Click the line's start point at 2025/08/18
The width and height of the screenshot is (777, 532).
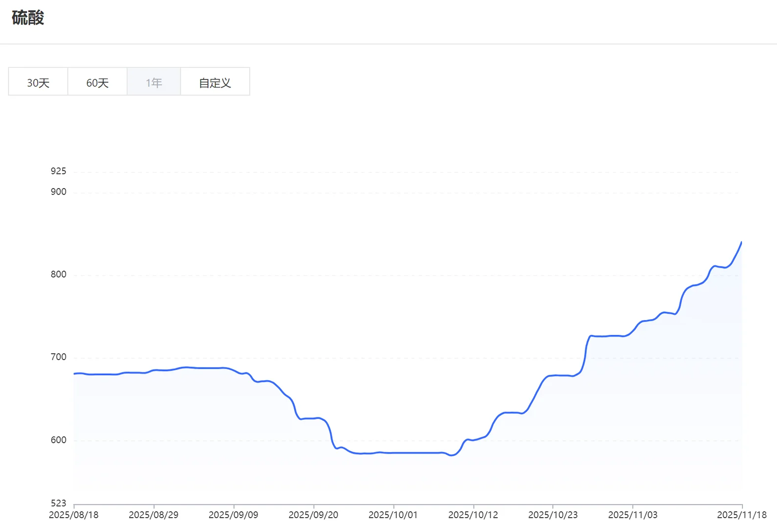pyautogui.click(x=74, y=374)
